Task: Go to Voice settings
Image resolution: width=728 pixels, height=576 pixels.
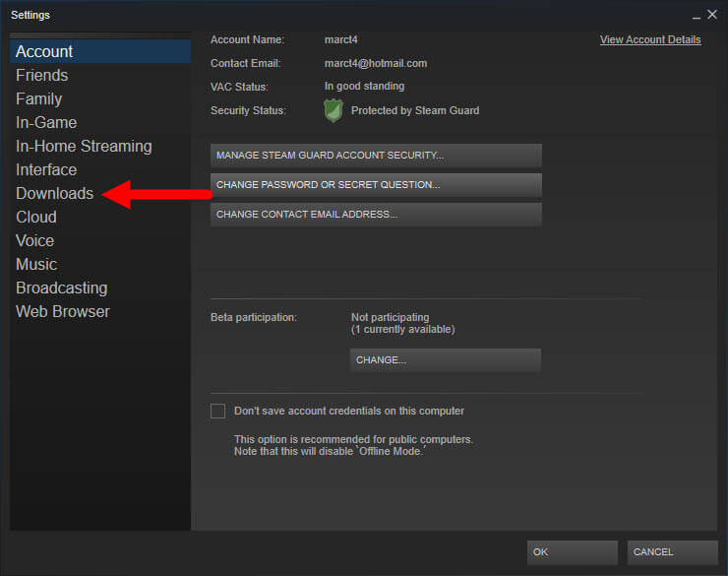Action: tap(34, 241)
